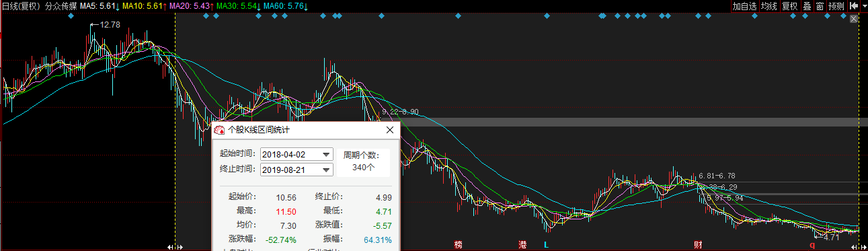Screen dimensions: 868x251
Task: Click the 加自选 add-to-watchlist button
Action: [745, 6]
